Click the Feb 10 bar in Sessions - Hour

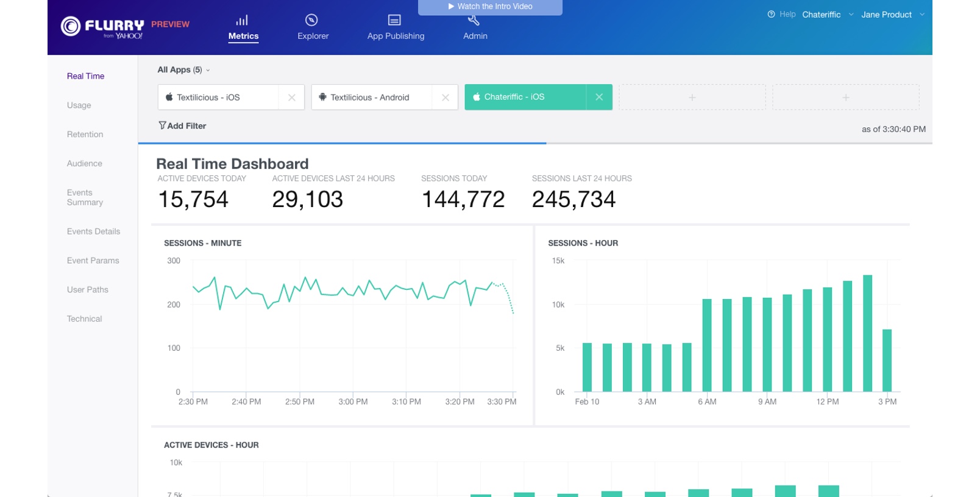coord(587,367)
